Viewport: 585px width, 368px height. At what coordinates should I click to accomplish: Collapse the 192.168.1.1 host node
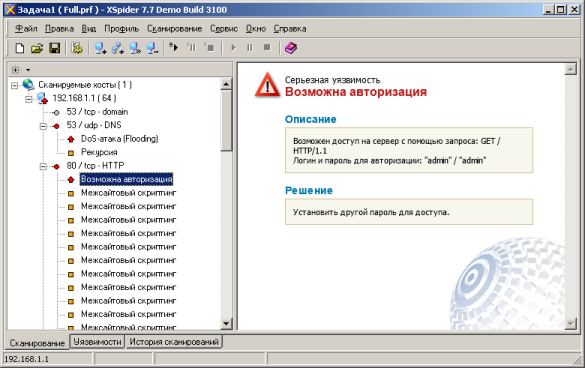pos(28,99)
